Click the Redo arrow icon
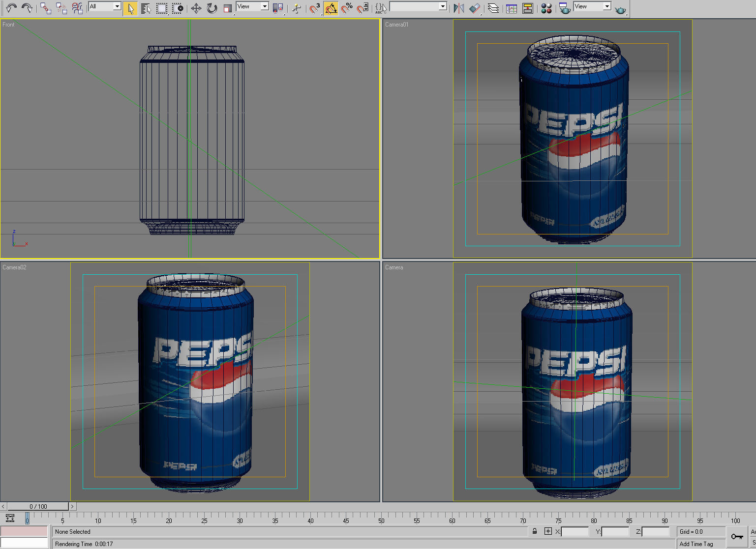Screen dimensions: 756x549 27,8
